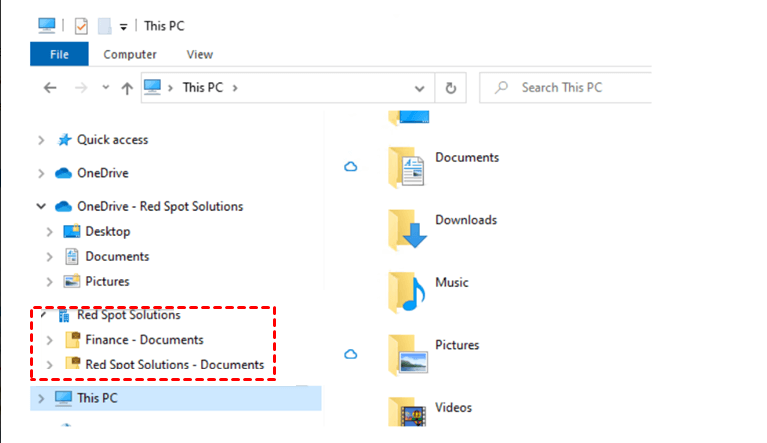Open the Pictures folder in main pane

(x=408, y=354)
